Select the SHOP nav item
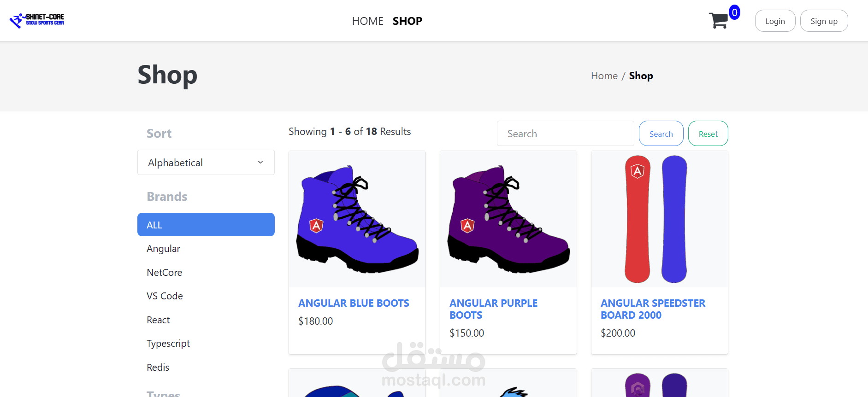868x397 pixels. click(407, 21)
